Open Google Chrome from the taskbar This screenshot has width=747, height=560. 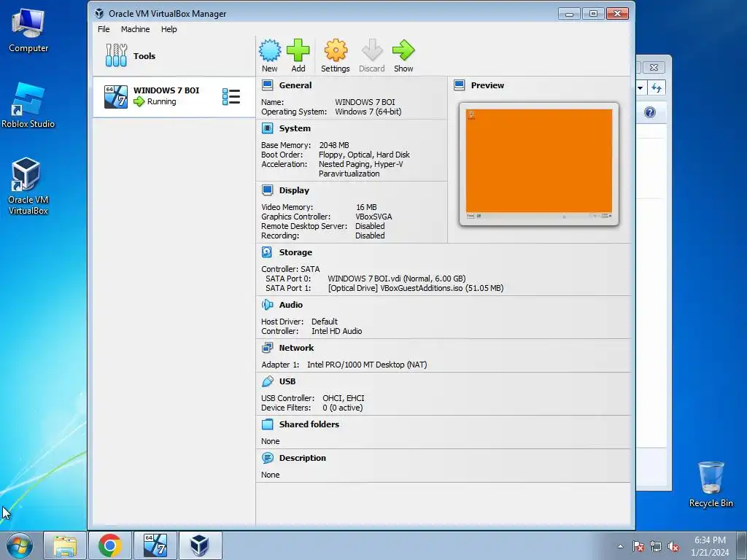pos(110,545)
